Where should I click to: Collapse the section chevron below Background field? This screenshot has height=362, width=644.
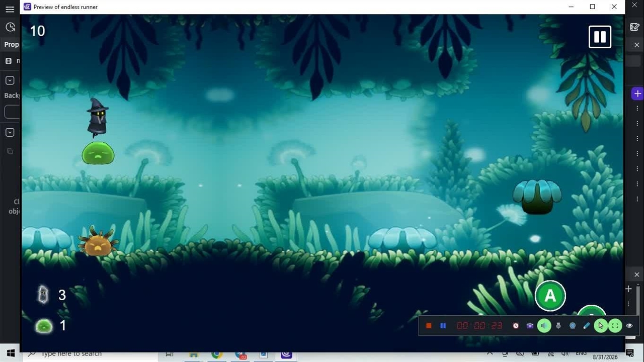tap(10, 132)
